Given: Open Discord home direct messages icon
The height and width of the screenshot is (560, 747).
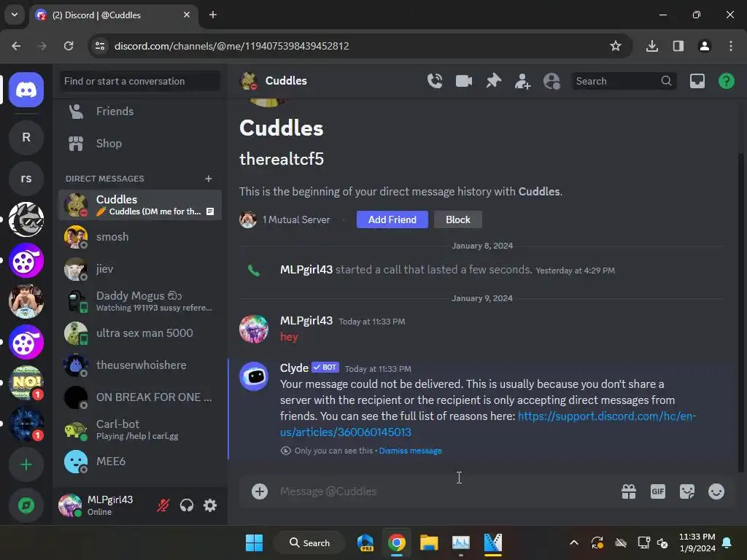Looking at the screenshot, I should tap(26, 90).
